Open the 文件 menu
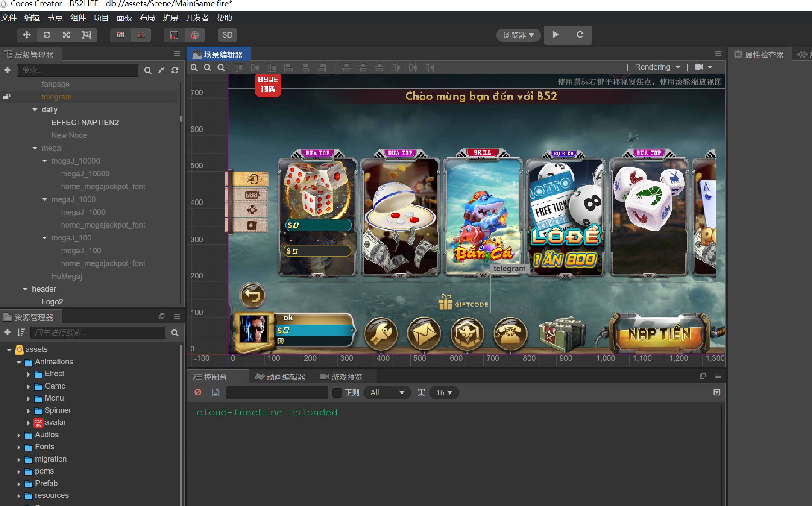 (x=9, y=18)
